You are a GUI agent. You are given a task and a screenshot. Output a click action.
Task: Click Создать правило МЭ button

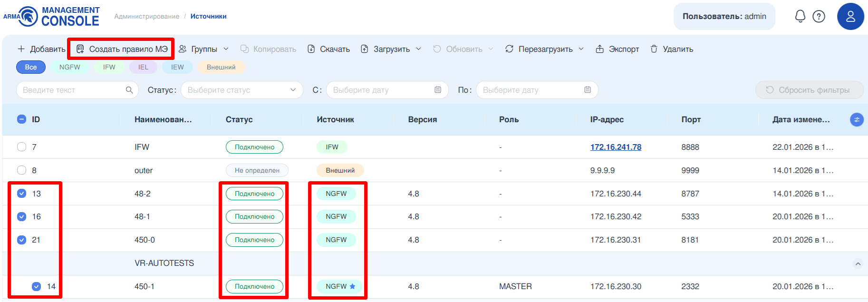click(122, 49)
